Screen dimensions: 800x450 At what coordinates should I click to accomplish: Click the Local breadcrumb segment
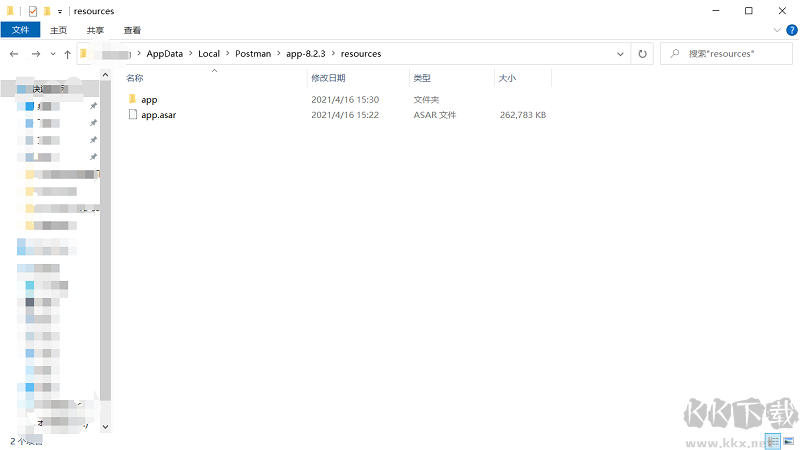click(209, 54)
